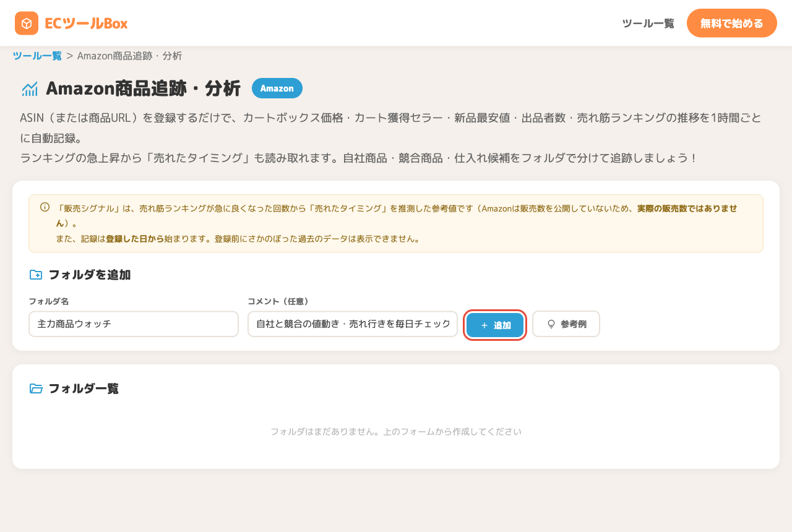
Task: Click the open folder icon beside フォルダ一覧
Action: 36,388
